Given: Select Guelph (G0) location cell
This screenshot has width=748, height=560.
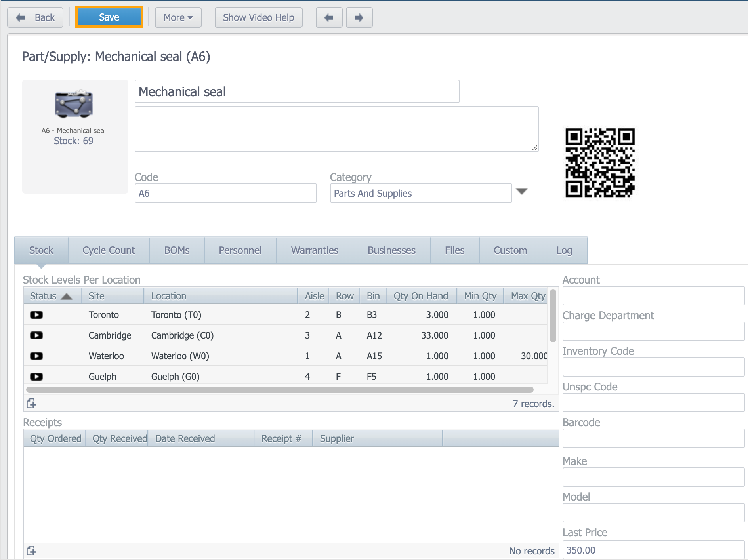Looking at the screenshot, I should click(x=176, y=377).
